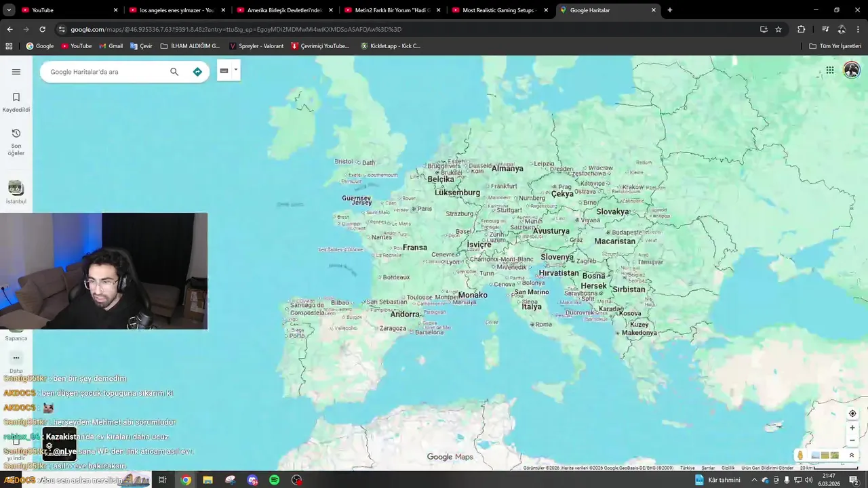Open the Çevir bookmark
868x488 pixels.
point(141,46)
